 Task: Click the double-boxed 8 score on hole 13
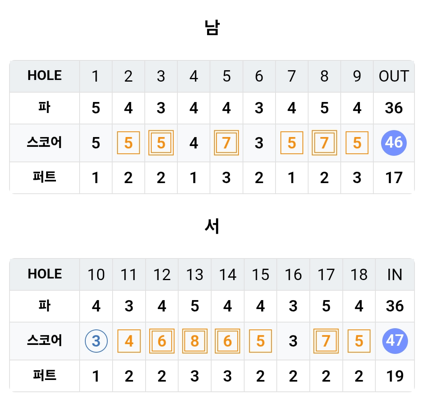pyautogui.click(x=195, y=341)
